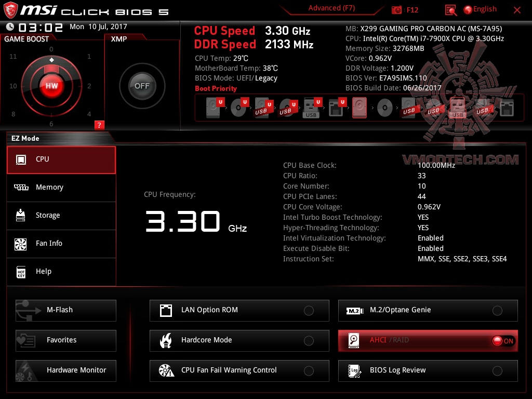Open the Favorites menu
Screen dimensions: 532x399
(66, 340)
